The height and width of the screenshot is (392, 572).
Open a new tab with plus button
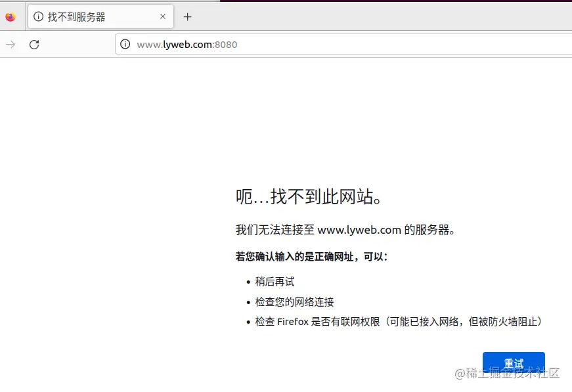click(x=188, y=17)
